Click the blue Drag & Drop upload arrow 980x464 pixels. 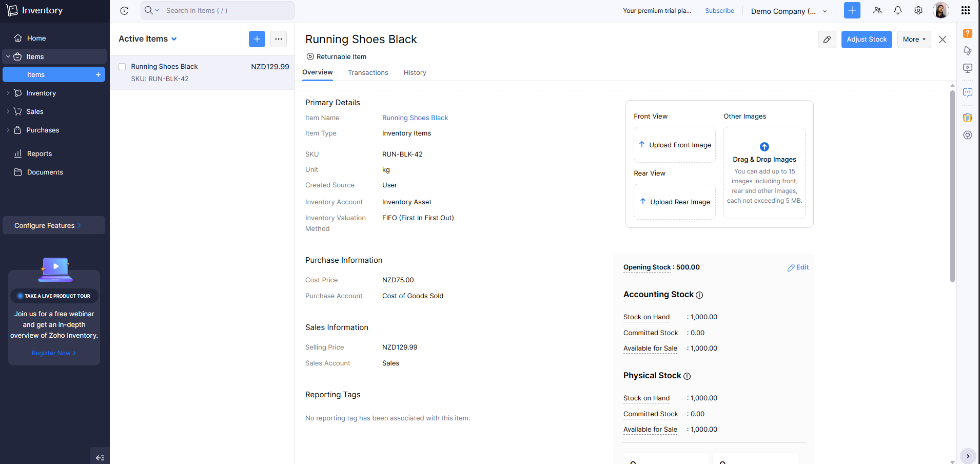click(x=765, y=147)
